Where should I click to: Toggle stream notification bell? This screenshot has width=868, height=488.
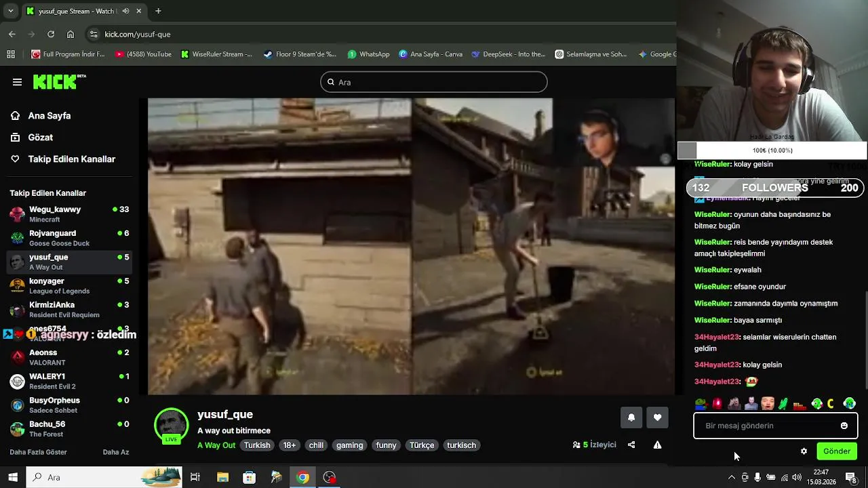click(631, 418)
